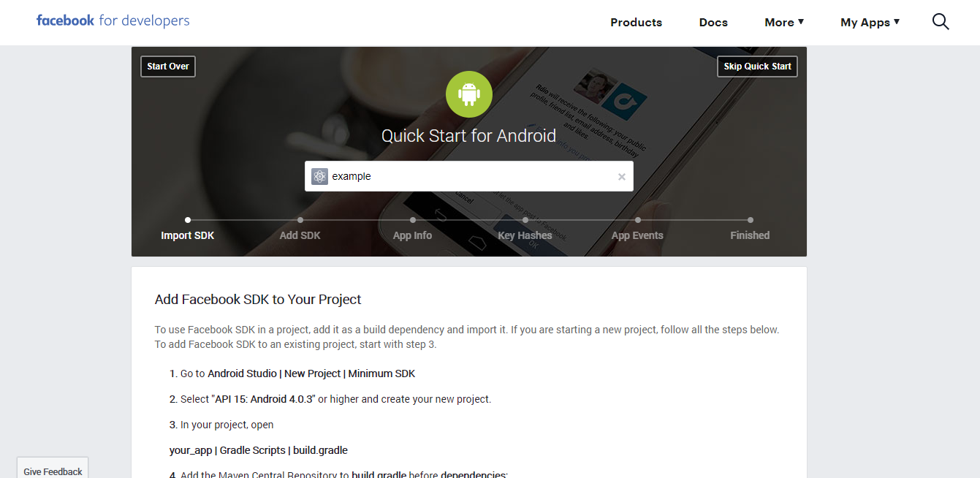Viewport: 980px width, 478px height.
Task: Open the search magnifier icon
Action: [941, 22]
